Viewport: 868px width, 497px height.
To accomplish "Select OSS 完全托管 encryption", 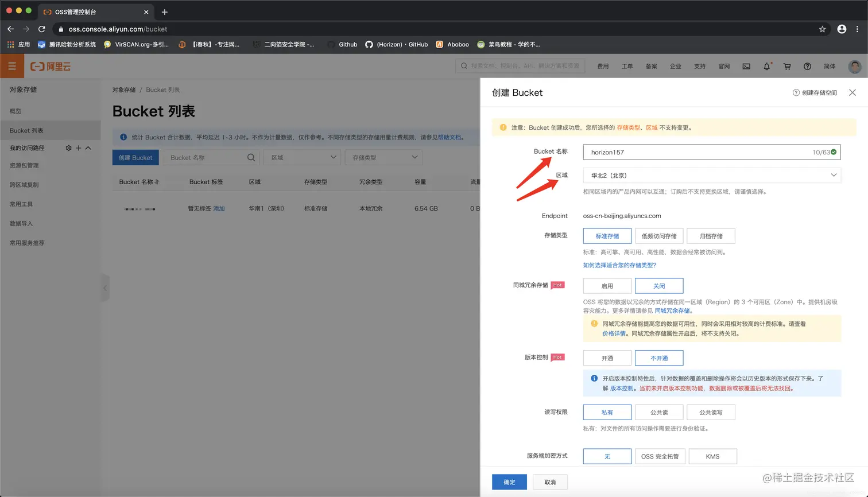I will click(660, 456).
